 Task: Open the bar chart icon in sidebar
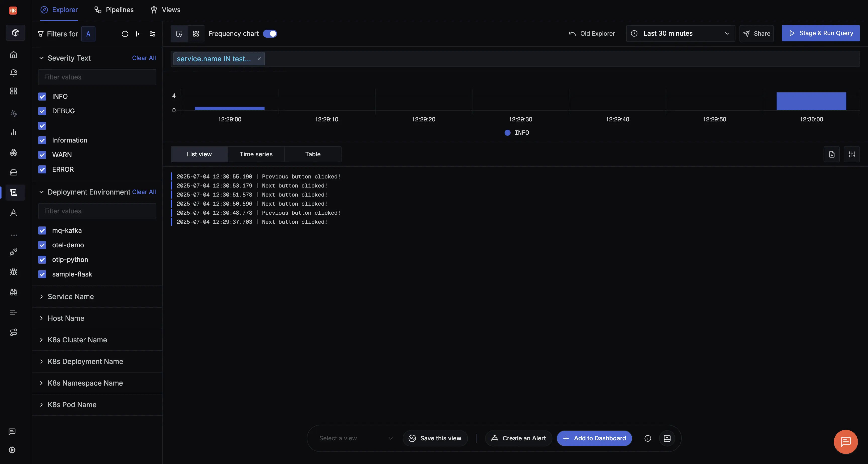[14, 132]
